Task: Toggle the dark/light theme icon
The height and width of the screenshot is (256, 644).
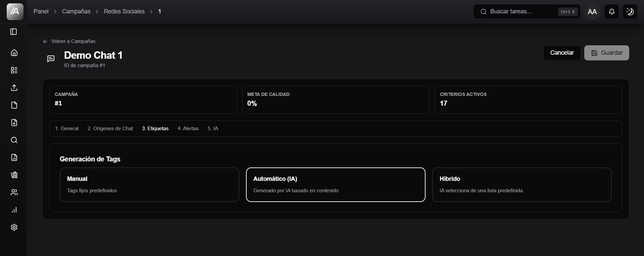Action: click(630, 12)
